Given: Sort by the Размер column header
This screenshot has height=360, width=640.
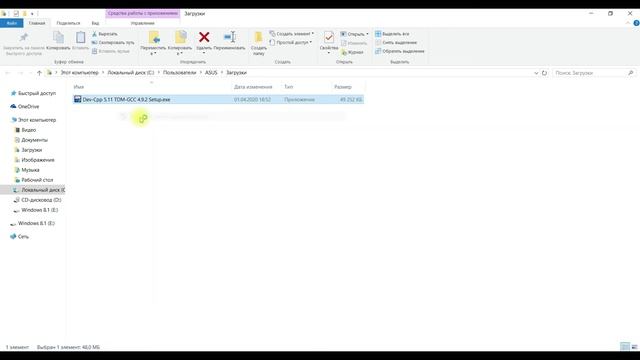Looking at the screenshot, I should (x=347, y=87).
